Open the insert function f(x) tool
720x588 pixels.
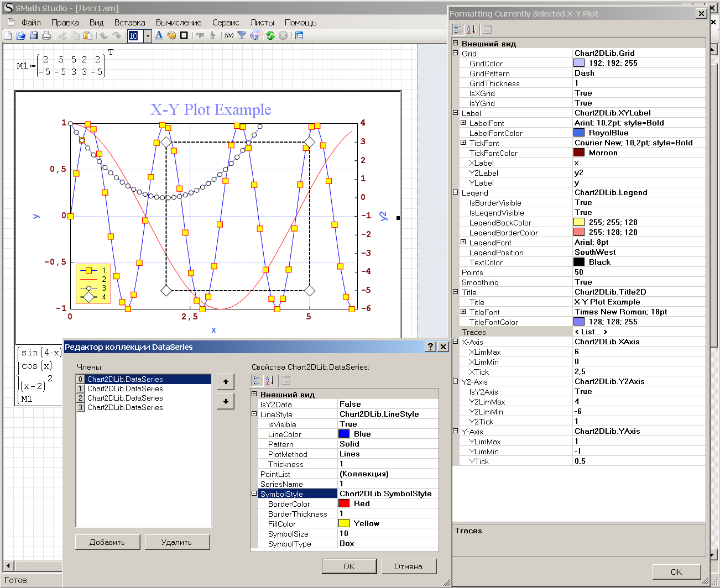click(228, 35)
